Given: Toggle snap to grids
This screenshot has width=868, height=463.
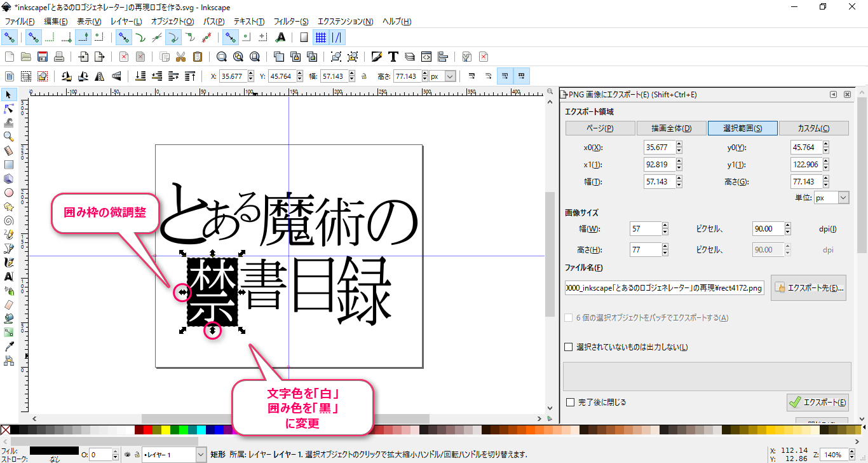Looking at the screenshot, I should click(320, 37).
